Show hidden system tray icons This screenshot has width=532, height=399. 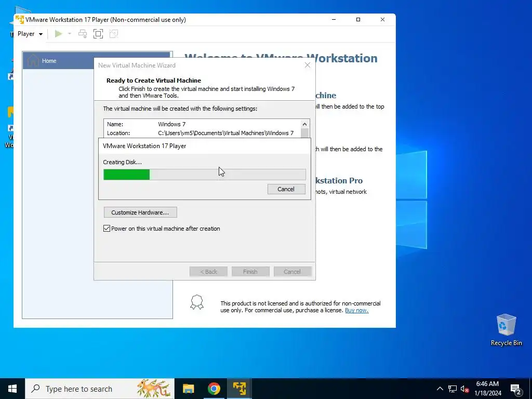pos(440,389)
